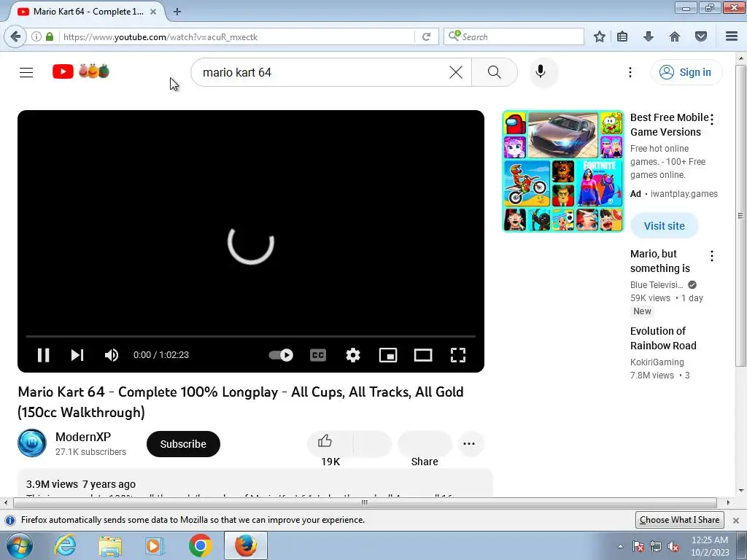
Task: Subscribe to ModernXP
Action: 183,444
